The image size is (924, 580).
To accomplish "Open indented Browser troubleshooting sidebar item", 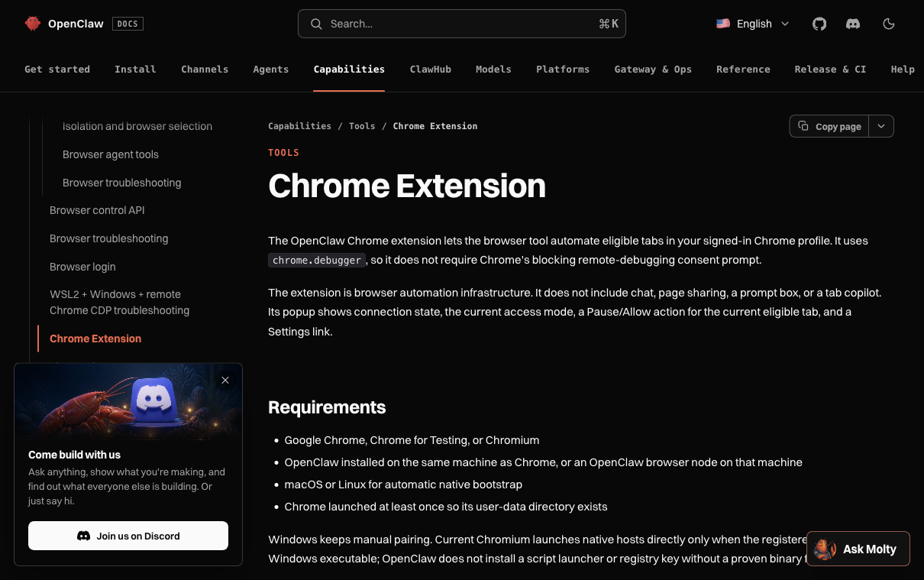I will coord(122,183).
